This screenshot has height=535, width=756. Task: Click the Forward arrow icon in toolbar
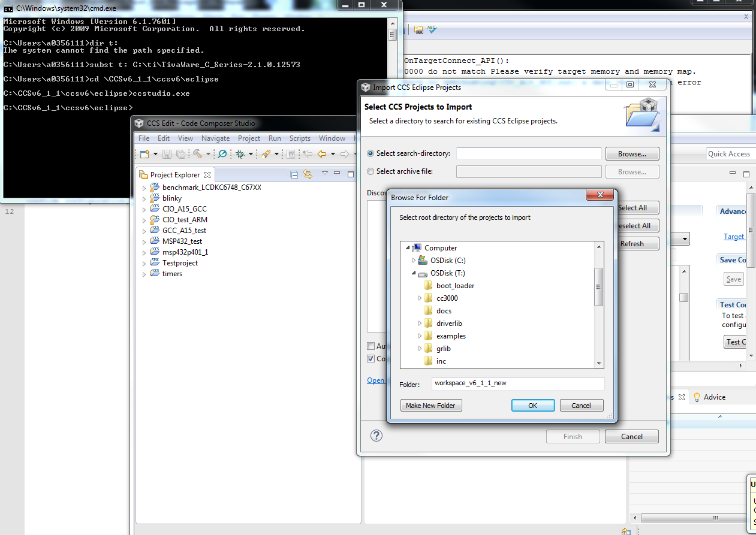point(345,154)
